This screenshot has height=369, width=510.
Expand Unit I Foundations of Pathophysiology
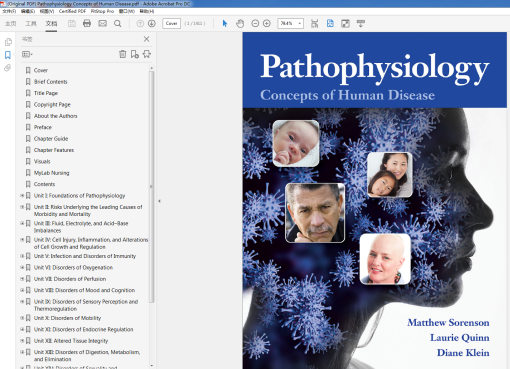22,196
